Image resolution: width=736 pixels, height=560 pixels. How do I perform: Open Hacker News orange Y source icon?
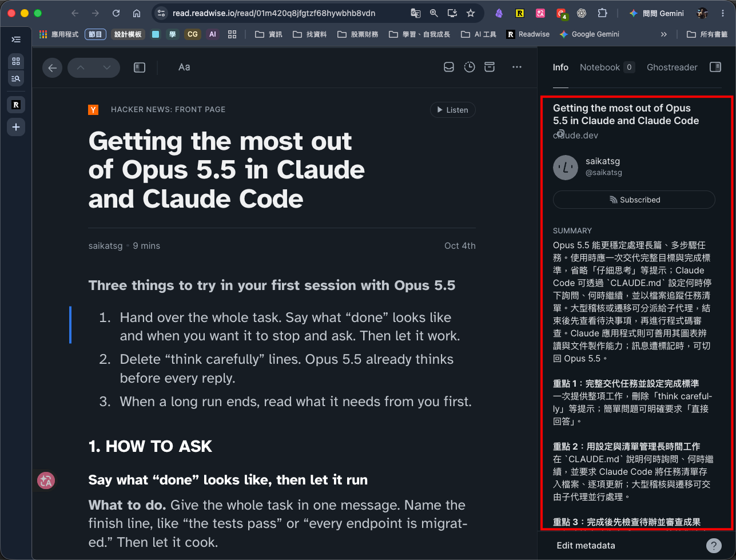tap(93, 110)
